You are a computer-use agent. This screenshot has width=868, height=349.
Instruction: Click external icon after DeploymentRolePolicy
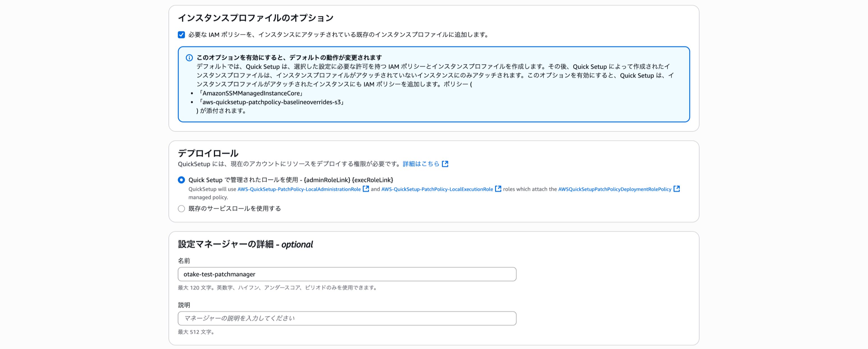(x=677, y=189)
